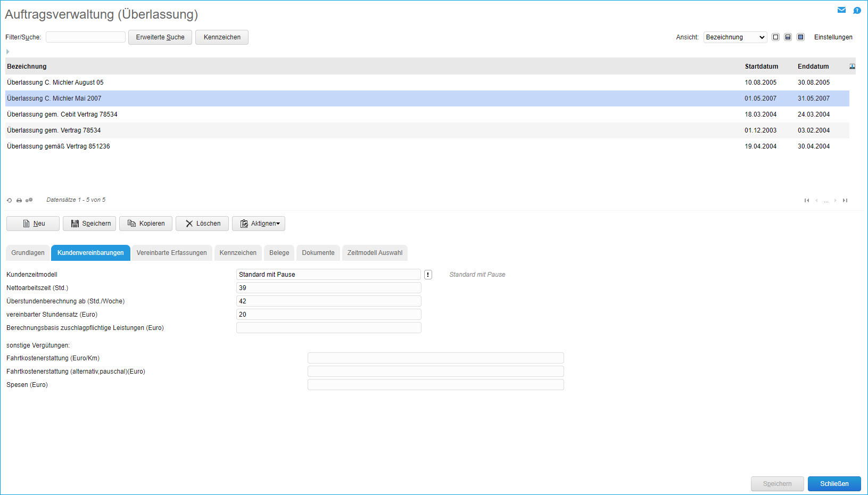The height and width of the screenshot is (495, 868).
Task: Switch to the filled-square layout view
Action: click(800, 37)
